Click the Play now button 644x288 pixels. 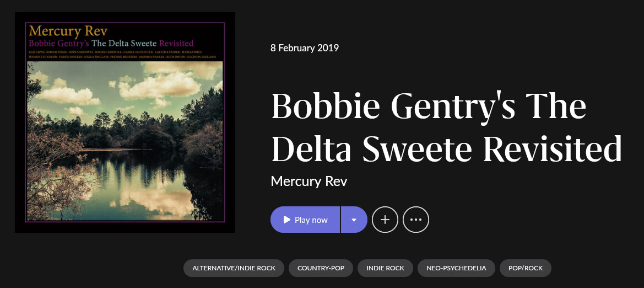pyautogui.click(x=305, y=220)
